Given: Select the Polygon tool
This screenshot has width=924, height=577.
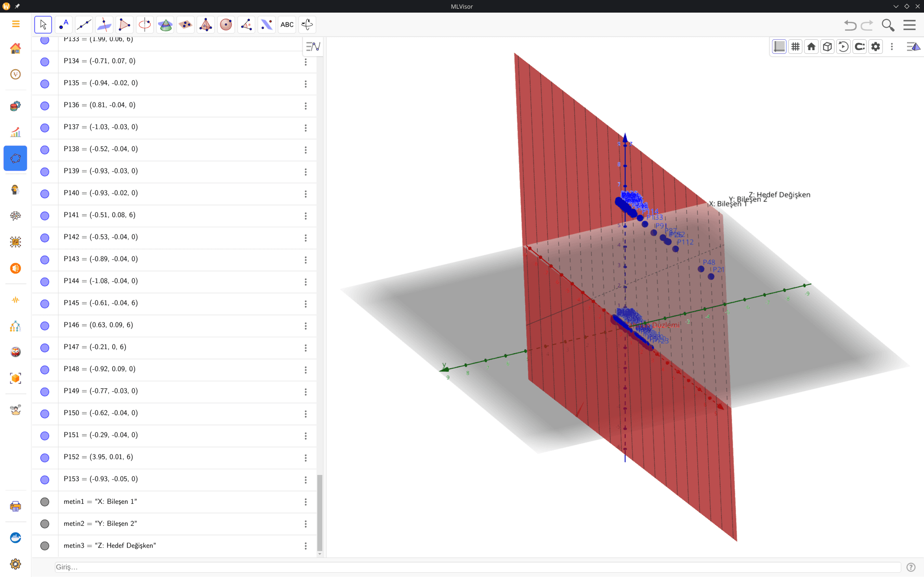Looking at the screenshot, I should (124, 25).
